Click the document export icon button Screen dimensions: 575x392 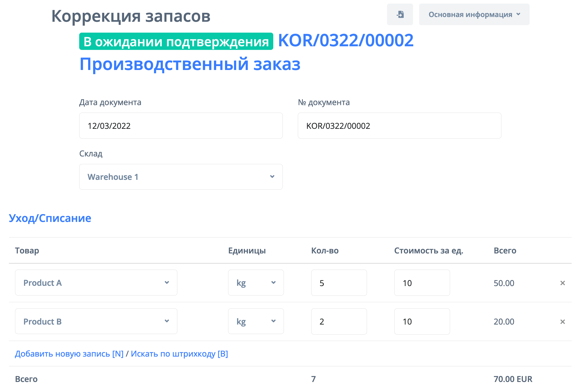point(400,14)
